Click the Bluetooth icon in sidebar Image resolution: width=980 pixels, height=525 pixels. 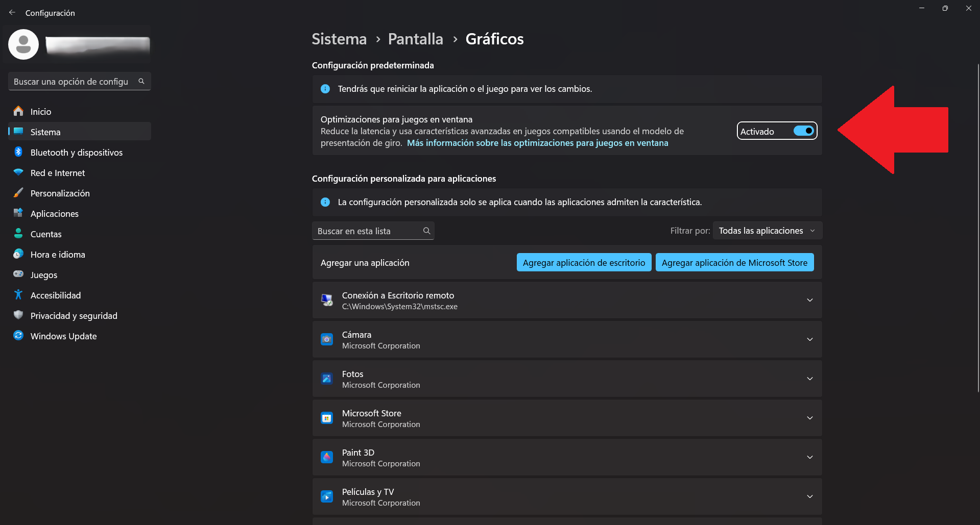tap(18, 152)
